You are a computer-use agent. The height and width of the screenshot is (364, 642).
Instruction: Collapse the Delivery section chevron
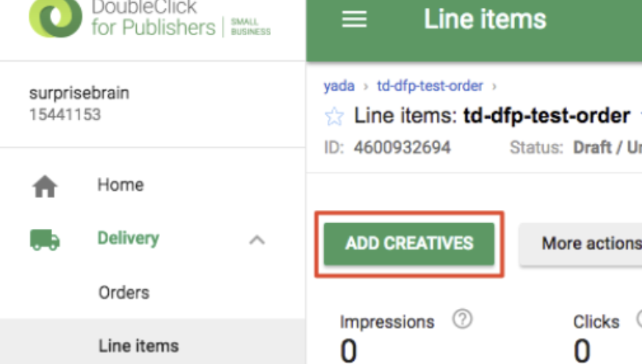coord(256,239)
